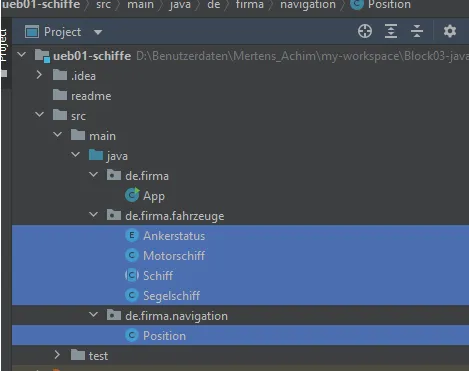Click the de.firma.fahrzeuge package icon
The height and width of the screenshot is (371, 469).
(x=114, y=215)
